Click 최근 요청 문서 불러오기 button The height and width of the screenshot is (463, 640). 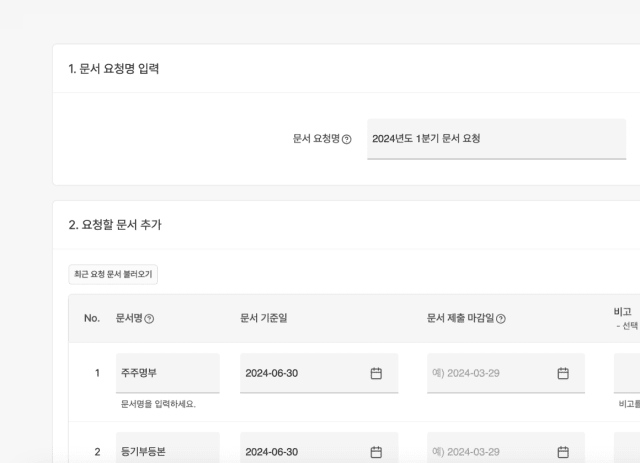tap(113, 274)
